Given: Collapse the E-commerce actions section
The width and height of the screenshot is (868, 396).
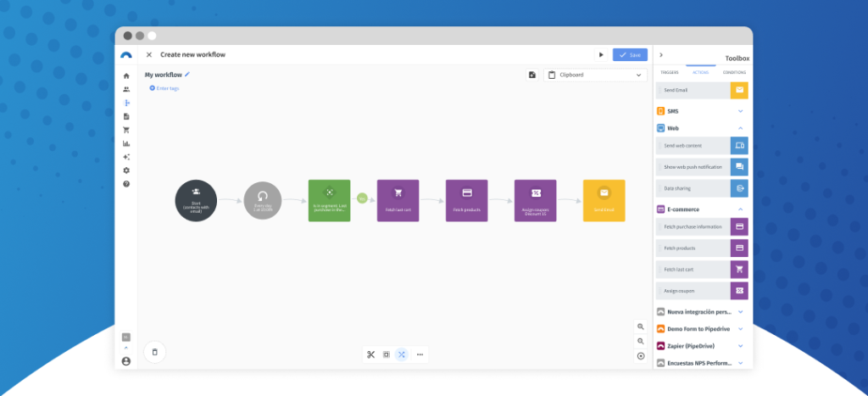Looking at the screenshot, I should [x=740, y=209].
